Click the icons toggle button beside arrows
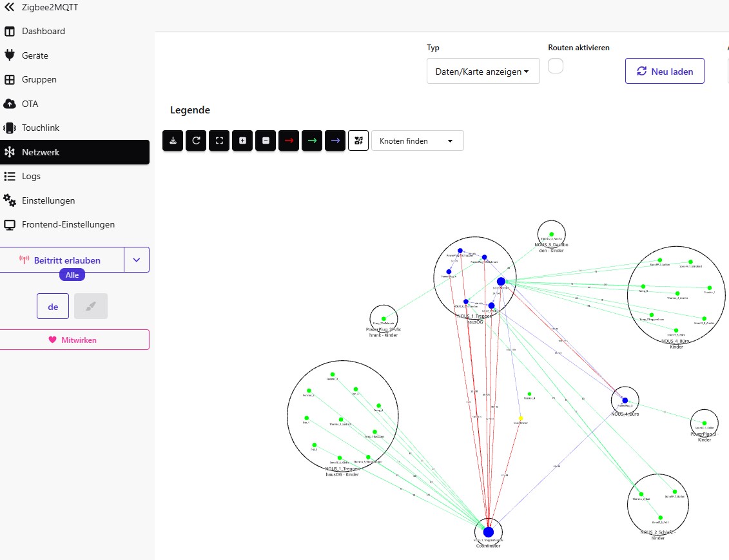729x560 pixels. click(x=358, y=140)
